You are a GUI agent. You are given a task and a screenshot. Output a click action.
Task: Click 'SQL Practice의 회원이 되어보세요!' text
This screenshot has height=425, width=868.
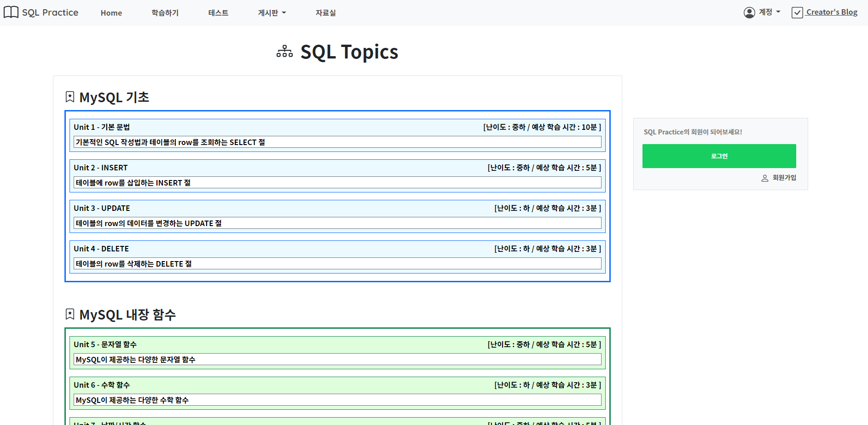point(693,132)
